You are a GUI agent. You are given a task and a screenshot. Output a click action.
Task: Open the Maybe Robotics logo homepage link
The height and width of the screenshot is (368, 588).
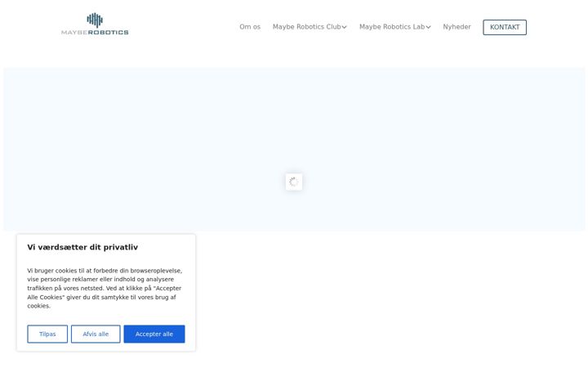click(x=95, y=24)
